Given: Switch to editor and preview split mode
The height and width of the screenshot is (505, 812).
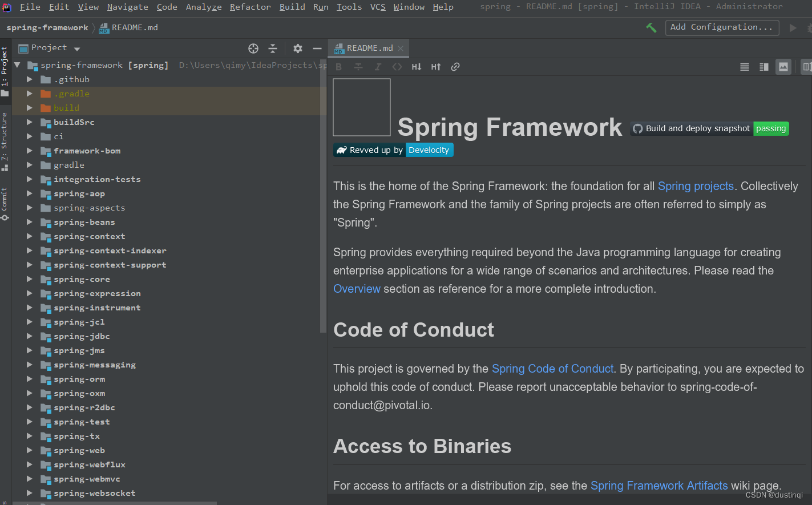Looking at the screenshot, I should tap(764, 67).
